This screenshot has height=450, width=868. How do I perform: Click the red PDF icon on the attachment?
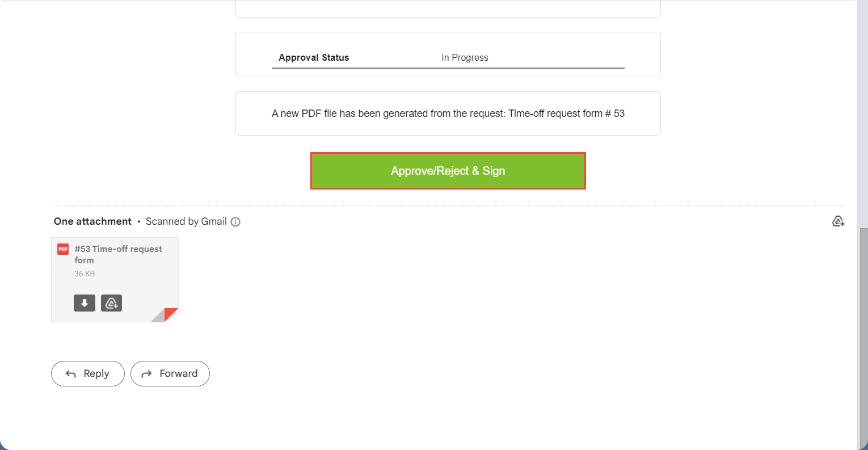[x=62, y=249]
